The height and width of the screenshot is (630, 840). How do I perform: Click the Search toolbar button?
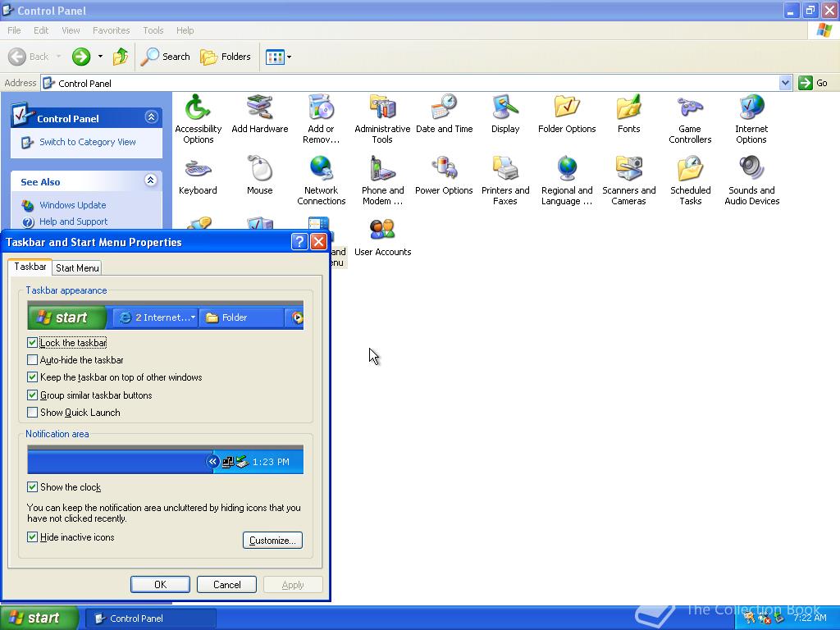[166, 57]
